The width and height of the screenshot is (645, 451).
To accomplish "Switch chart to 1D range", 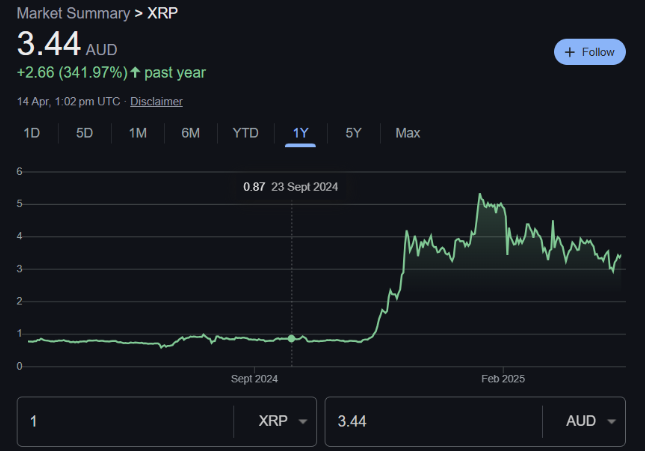I will click(x=32, y=133).
